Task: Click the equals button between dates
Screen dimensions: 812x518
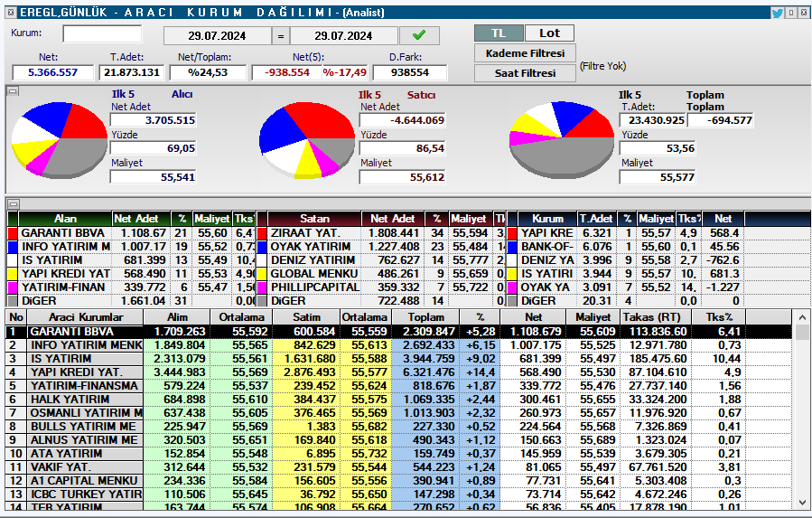Action: coord(281,36)
